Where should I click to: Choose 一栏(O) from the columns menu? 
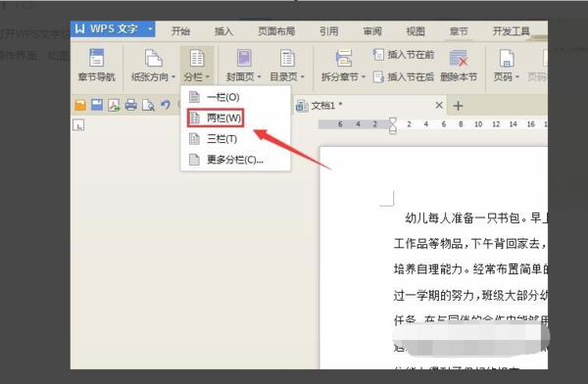coord(235,97)
